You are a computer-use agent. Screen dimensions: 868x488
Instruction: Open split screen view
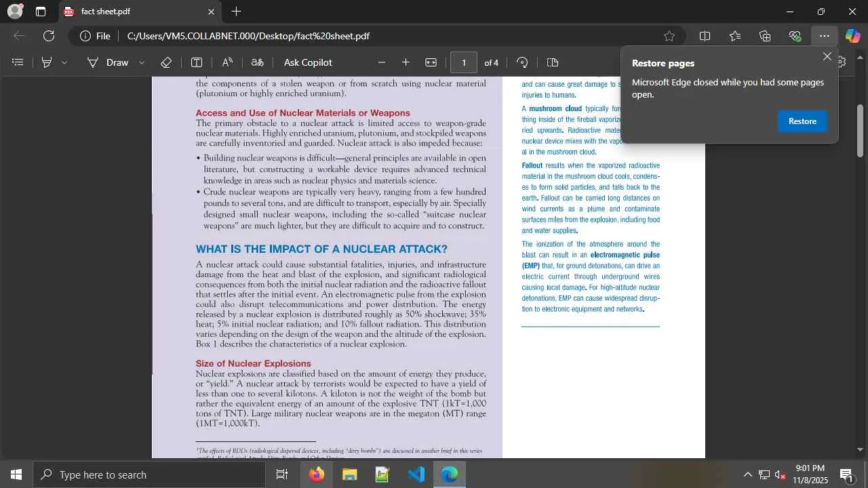[x=705, y=36]
